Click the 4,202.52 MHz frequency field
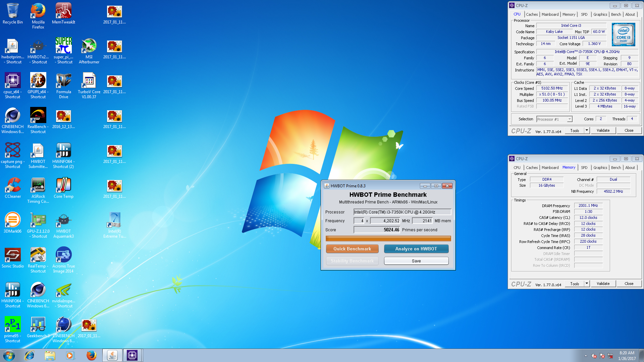The image size is (644, 362). coord(385,221)
